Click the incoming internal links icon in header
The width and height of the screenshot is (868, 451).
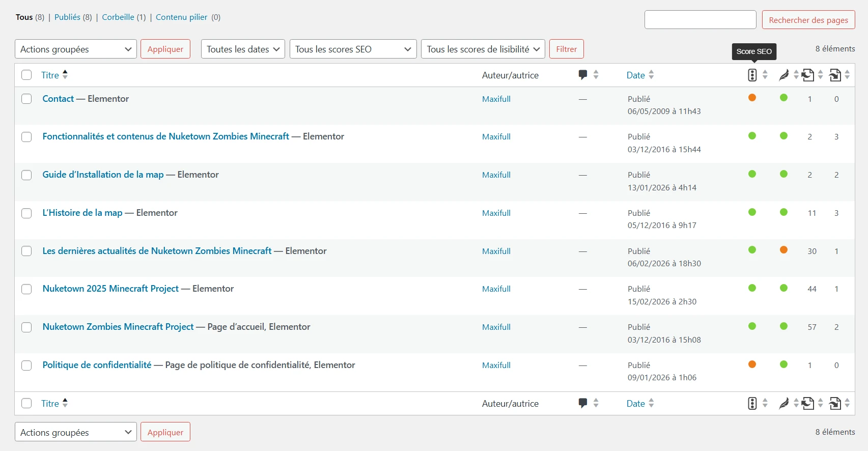point(835,75)
